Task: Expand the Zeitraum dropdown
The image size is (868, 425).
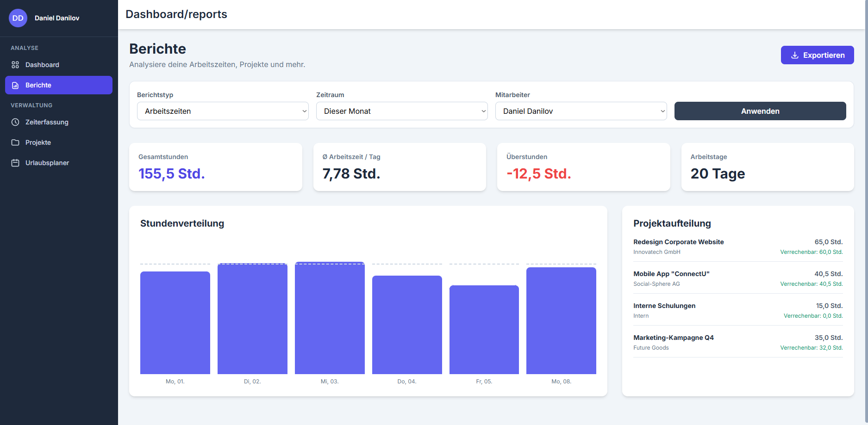Action: pyautogui.click(x=401, y=111)
